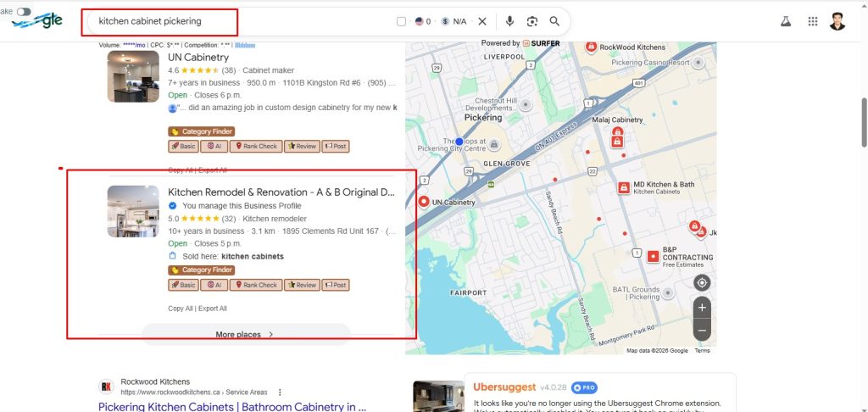Click Pickering Casino Resort map pin

[698, 63]
